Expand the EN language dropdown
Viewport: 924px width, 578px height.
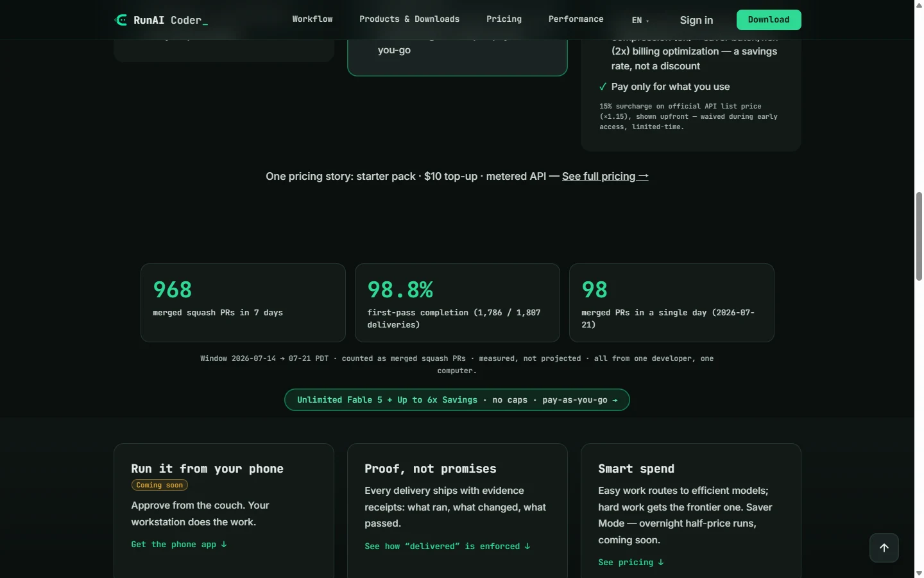pyautogui.click(x=640, y=20)
